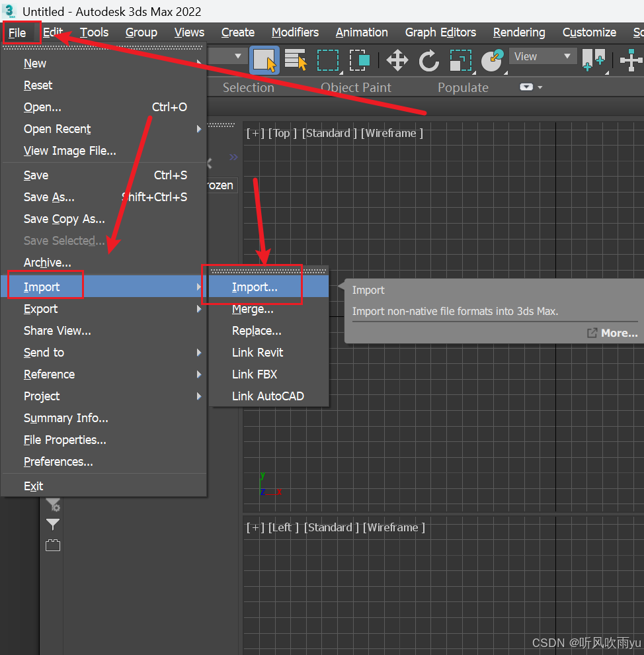644x655 pixels.
Task: Select Link AutoCAD option
Action: [269, 396]
